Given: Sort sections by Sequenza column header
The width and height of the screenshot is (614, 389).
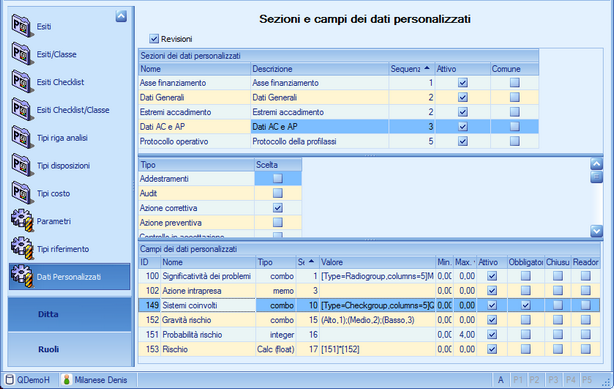Looking at the screenshot, I should (x=412, y=69).
